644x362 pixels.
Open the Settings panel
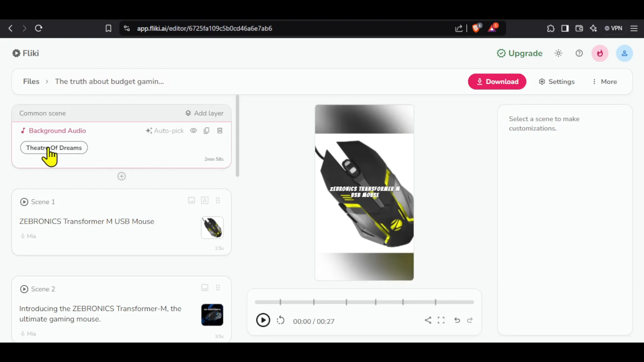tap(557, 81)
